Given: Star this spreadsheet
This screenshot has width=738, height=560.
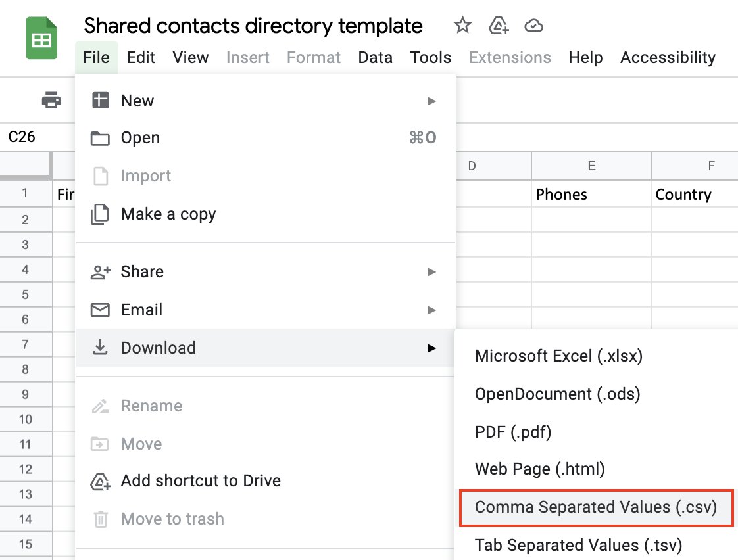Looking at the screenshot, I should [x=463, y=26].
